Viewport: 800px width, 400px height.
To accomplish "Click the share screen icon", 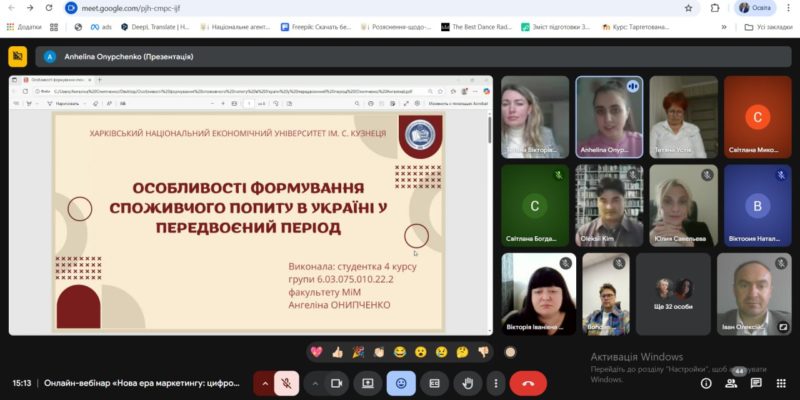I will pos(368,383).
